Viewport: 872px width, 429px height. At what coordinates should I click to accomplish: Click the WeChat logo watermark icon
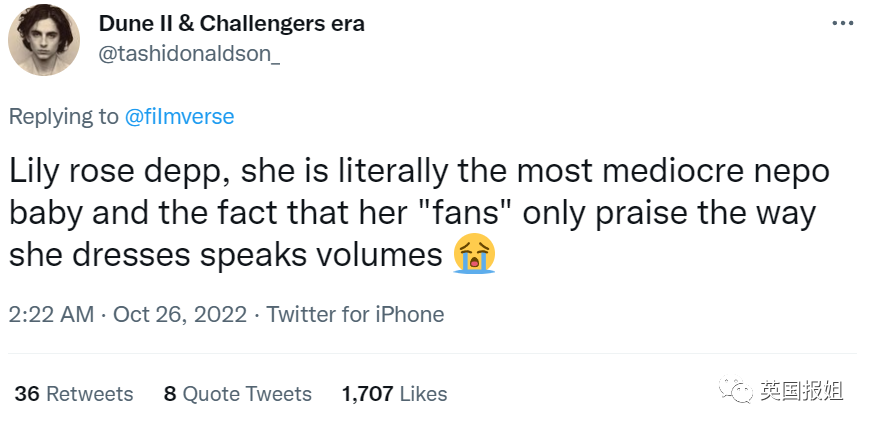pos(740,391)
